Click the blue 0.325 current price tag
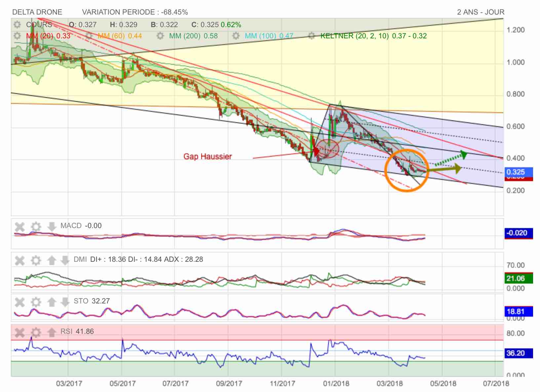Viewport: 540px width, 392px height. [x=519, y=172]
